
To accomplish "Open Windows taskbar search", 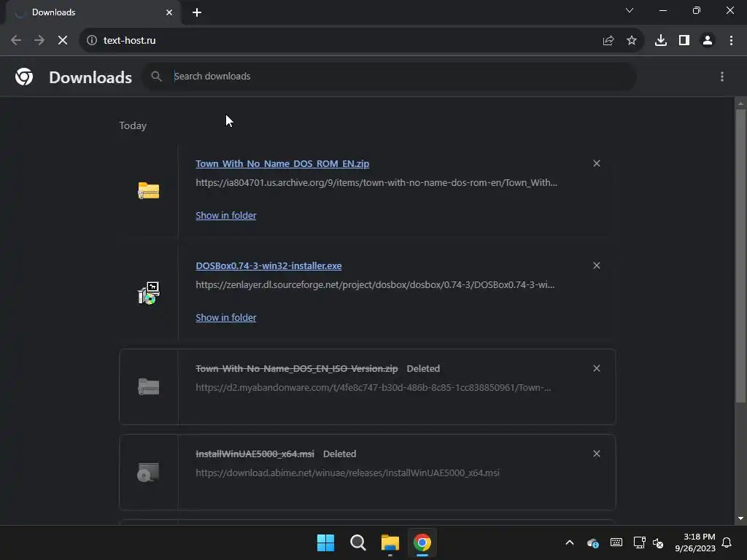I will [357, 542].
